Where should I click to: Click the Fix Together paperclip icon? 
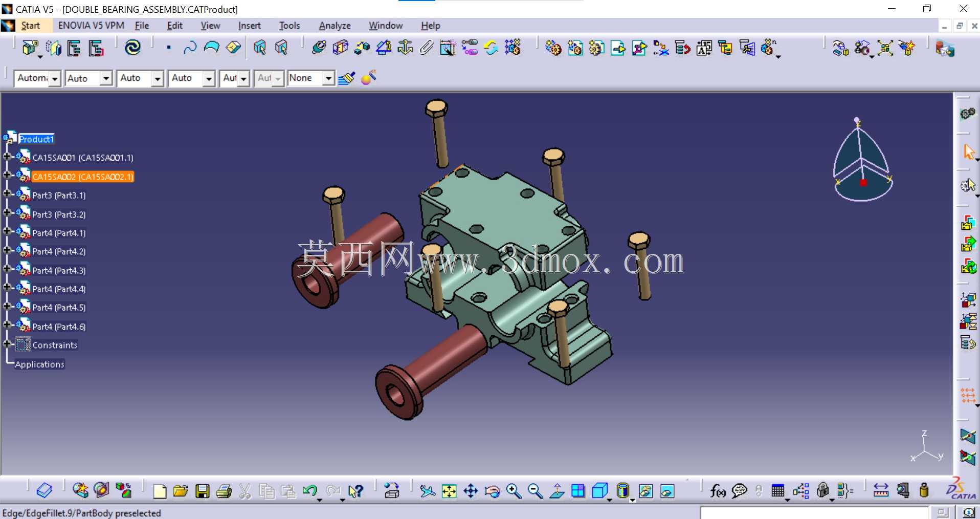click(x=426, y=48)
